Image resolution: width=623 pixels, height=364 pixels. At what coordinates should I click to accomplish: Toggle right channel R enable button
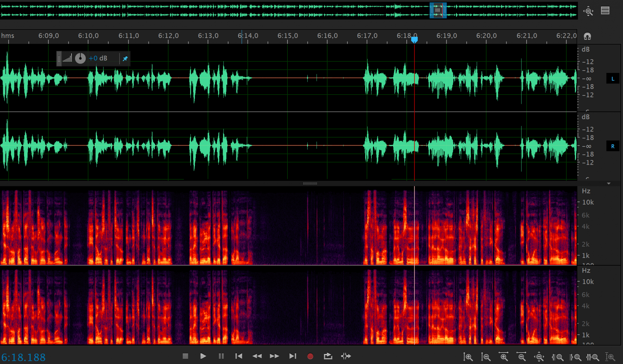(x=613, y=146)
